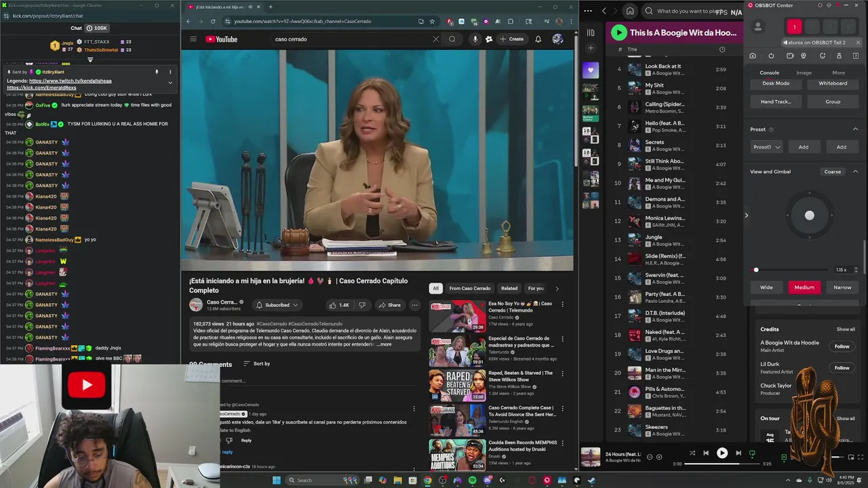Toggle Spotify shuffle

click(x=692, y=453)
